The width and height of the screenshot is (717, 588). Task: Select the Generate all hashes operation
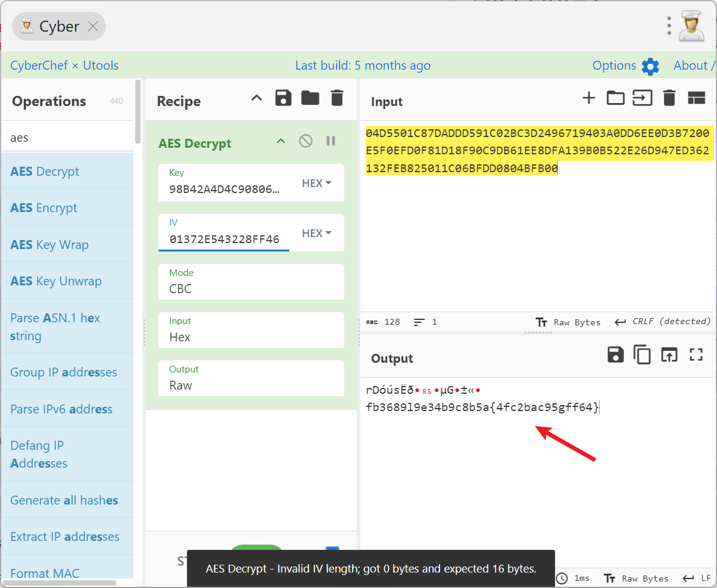(67, 500)
